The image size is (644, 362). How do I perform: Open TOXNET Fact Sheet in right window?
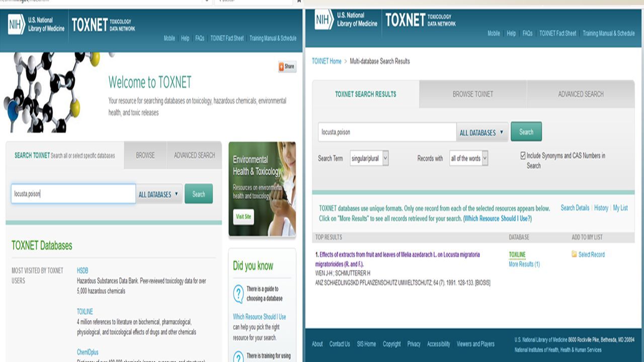558,33
